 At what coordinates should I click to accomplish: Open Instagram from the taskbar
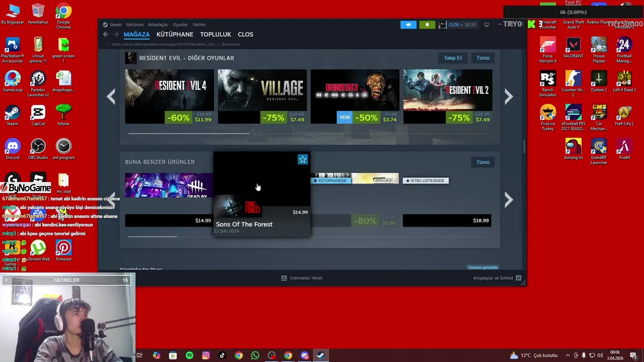(206, 355)
